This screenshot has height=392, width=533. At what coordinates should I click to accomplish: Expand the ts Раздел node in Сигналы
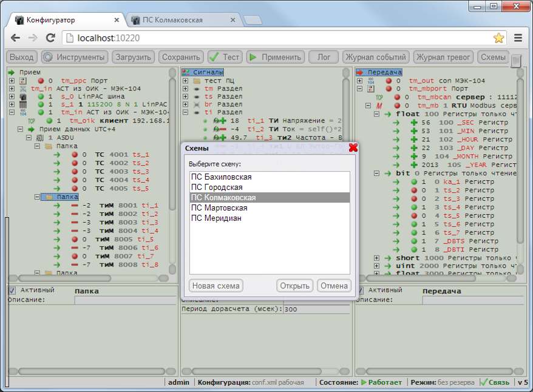pyautogui.click(x=186, y=96)
